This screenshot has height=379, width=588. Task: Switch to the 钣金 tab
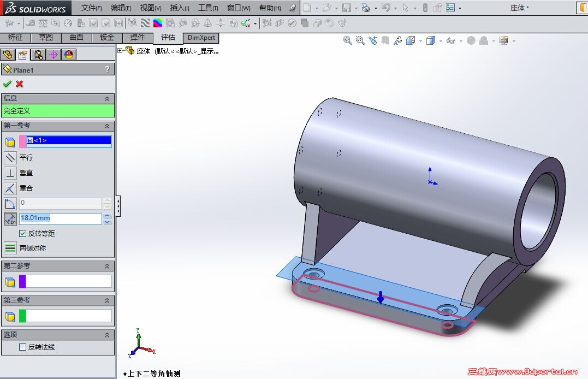click(107, 38)
